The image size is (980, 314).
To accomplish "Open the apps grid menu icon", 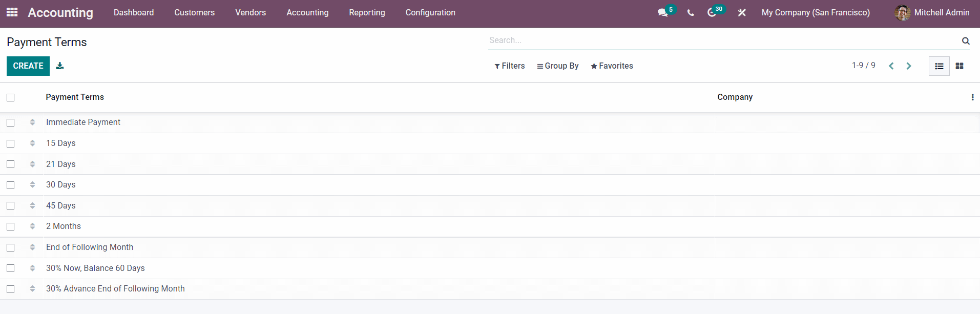I will pos(12,12).
